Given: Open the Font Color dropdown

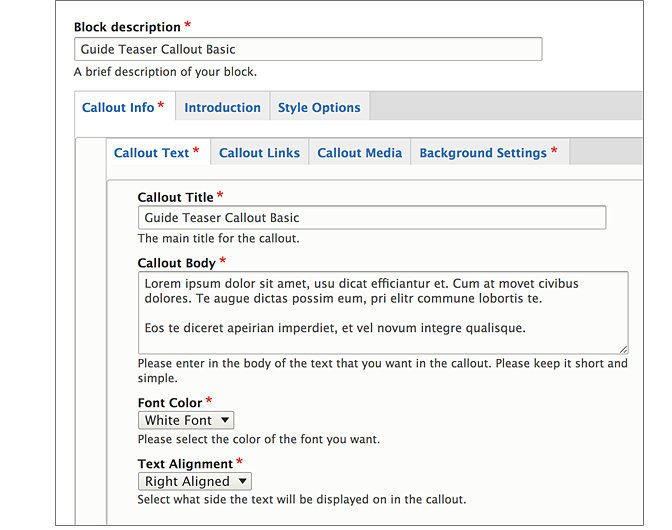Looking at the screenshot, I should tap(186, 421).
